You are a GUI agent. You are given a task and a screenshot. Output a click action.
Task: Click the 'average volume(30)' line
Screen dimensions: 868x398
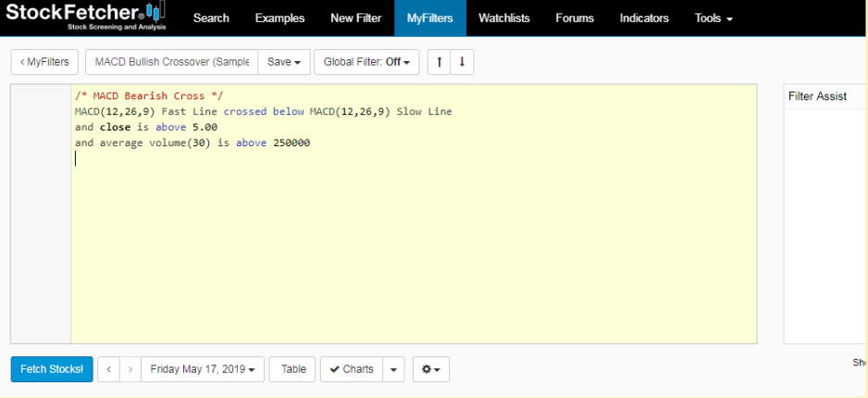pyautogui.click(x=192, y=143)
